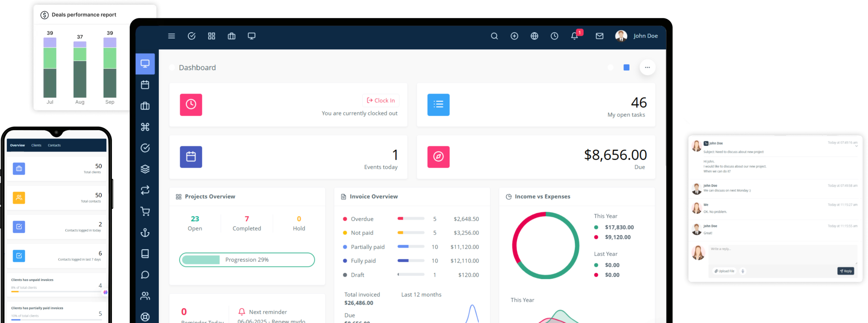Open search from the top bar

point(494,36)
